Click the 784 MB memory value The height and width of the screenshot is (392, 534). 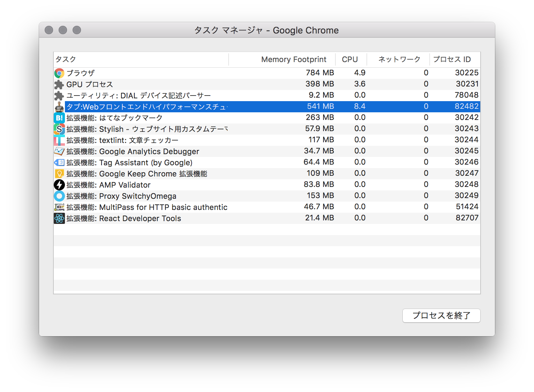click(x=320, y=73)
